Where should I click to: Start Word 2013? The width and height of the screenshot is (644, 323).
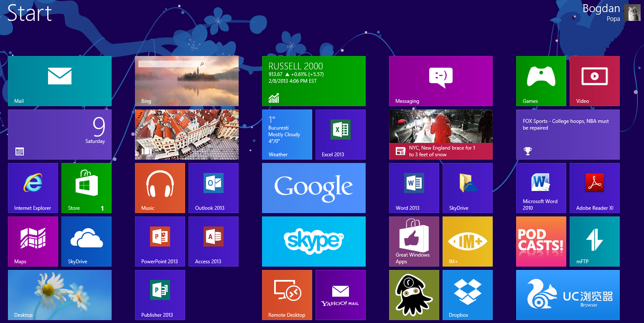pos(414,188)
